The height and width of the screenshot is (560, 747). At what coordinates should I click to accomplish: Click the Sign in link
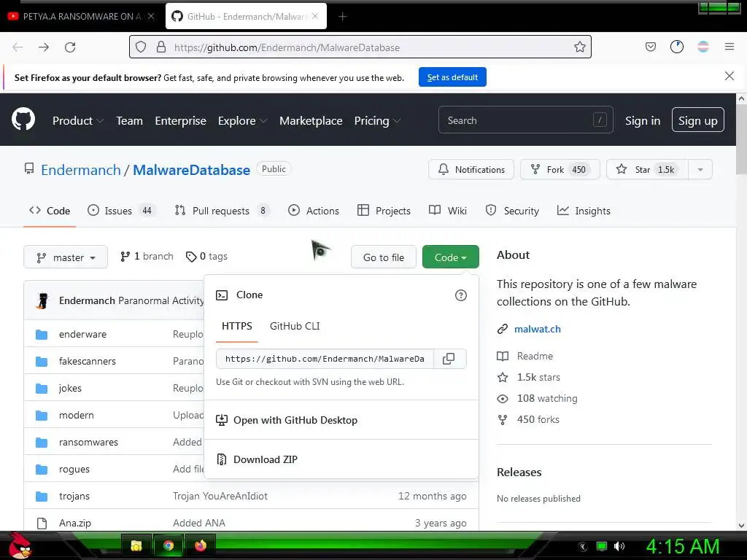pos(642,121)
